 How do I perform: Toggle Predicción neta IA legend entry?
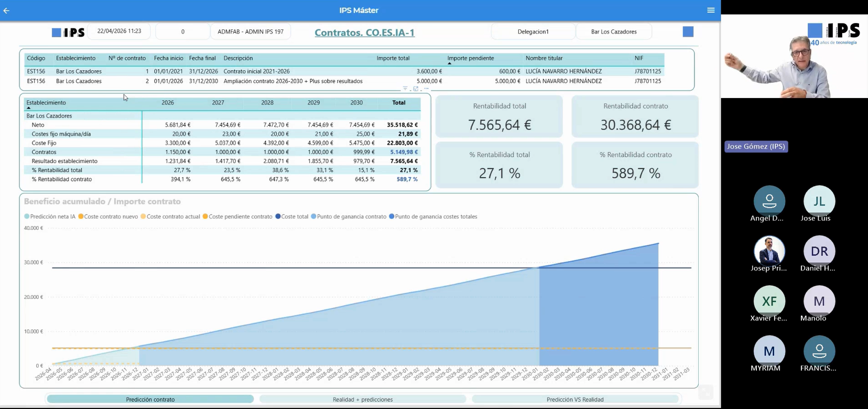50,217
